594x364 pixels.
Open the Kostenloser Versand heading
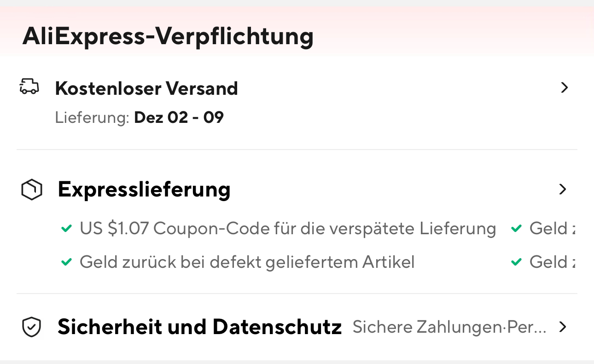click(x=146, y=88)
